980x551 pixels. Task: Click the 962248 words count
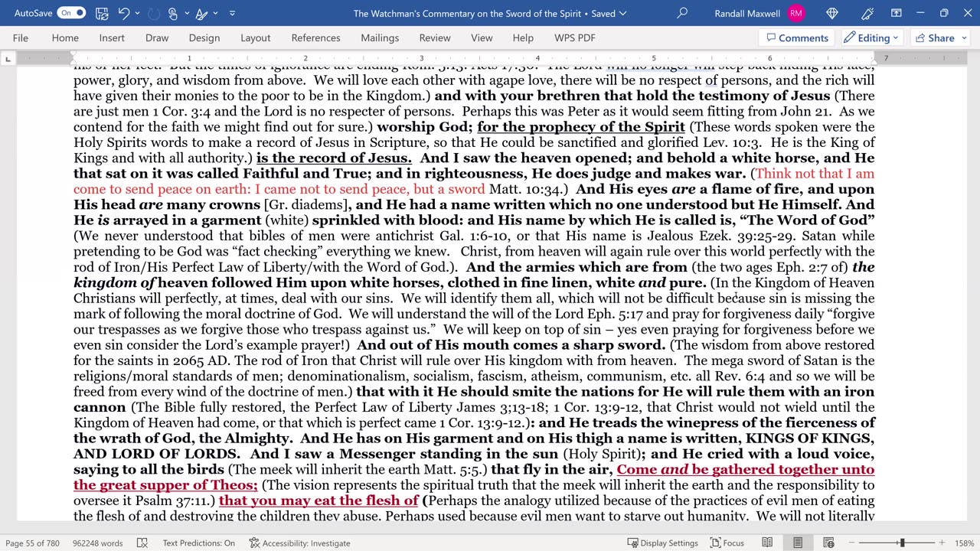point(97,543)
